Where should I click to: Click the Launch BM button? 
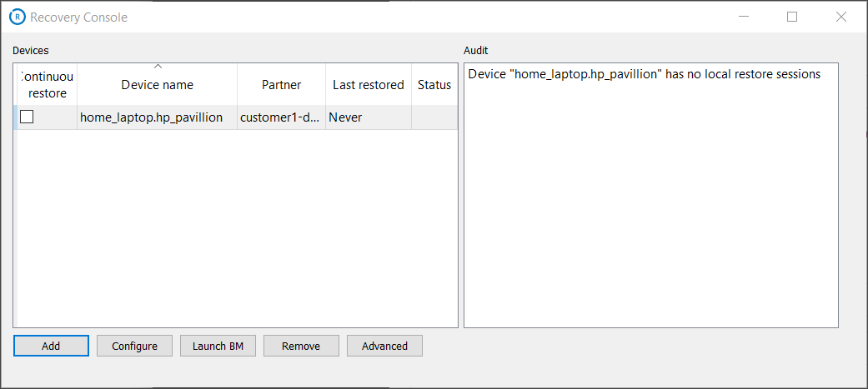coord(218,346)
